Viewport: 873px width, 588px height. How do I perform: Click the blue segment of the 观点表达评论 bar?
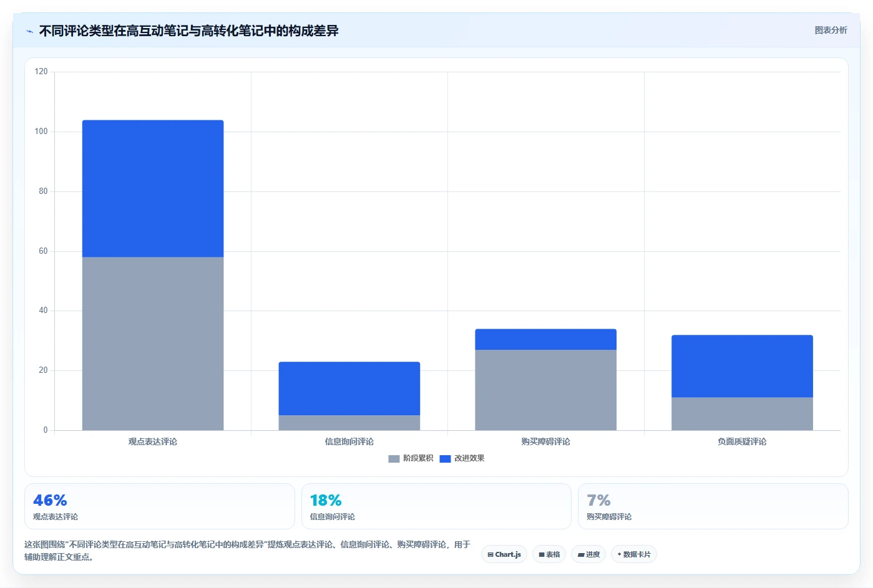tap(153, 188)
